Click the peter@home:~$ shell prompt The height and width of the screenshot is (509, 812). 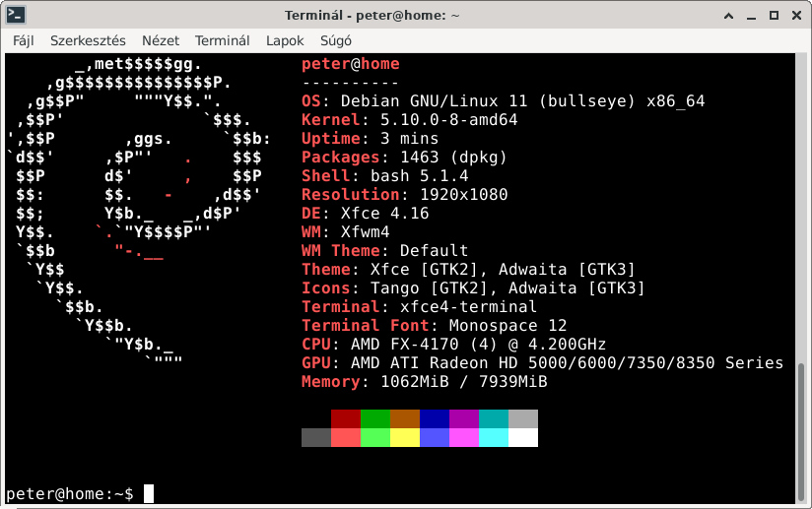click(69, 493)
